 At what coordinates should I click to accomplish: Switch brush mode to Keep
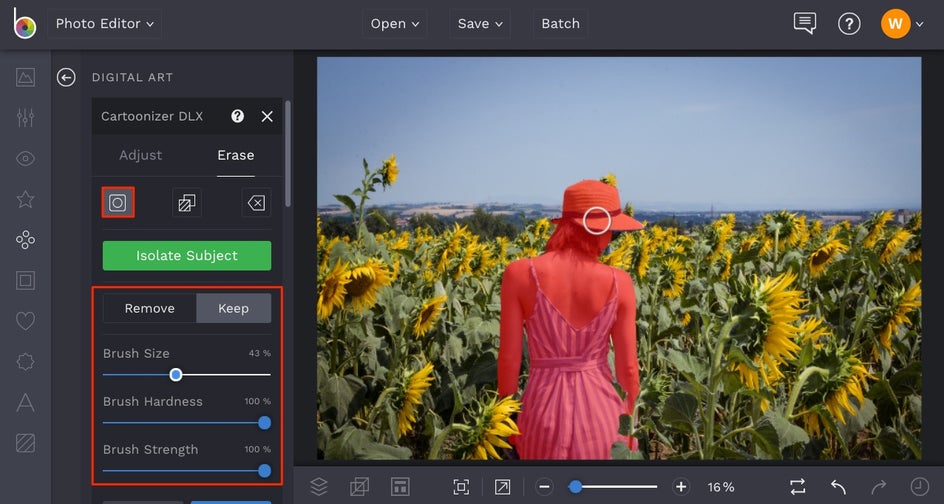pos(233,308)
